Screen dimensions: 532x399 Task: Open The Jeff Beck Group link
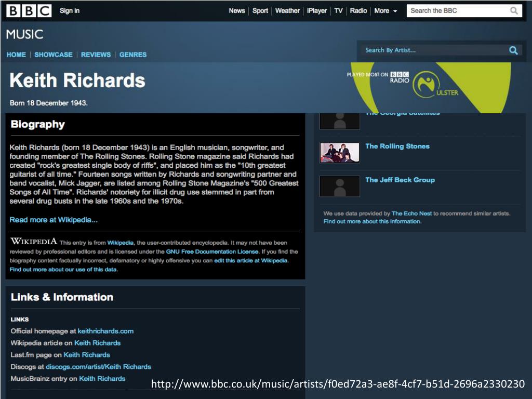pos(400,180)
